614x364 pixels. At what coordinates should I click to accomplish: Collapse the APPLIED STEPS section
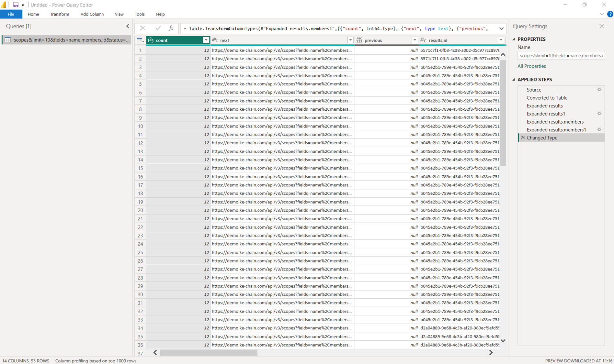513,79
